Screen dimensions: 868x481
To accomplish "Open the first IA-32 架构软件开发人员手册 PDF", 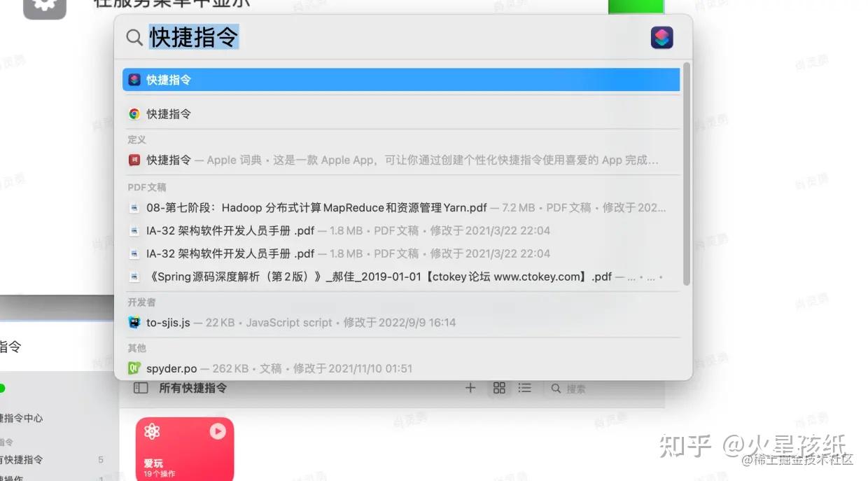I will coord(401,230).
